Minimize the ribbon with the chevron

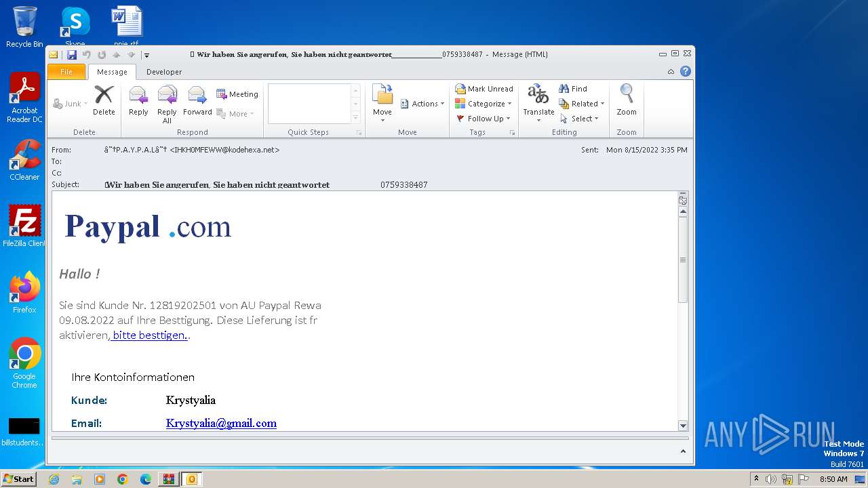[671, 72]
